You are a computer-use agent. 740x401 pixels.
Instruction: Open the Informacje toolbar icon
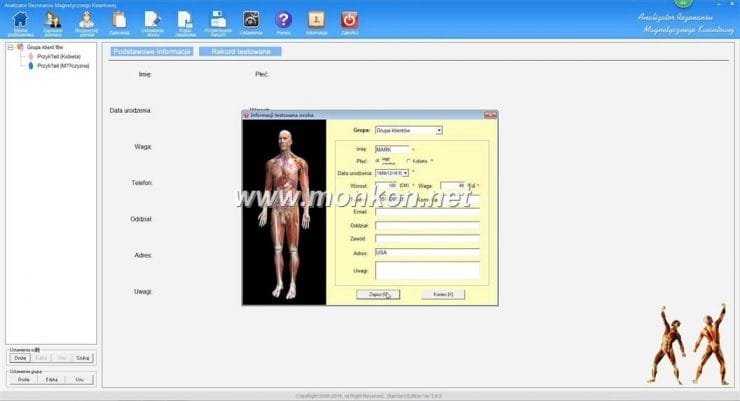point(316,20)
